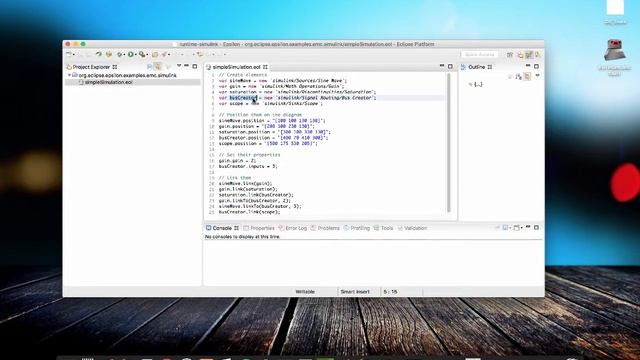640x360 pixels.
Task: Open the Tools tab
Action: click(383, 228)
